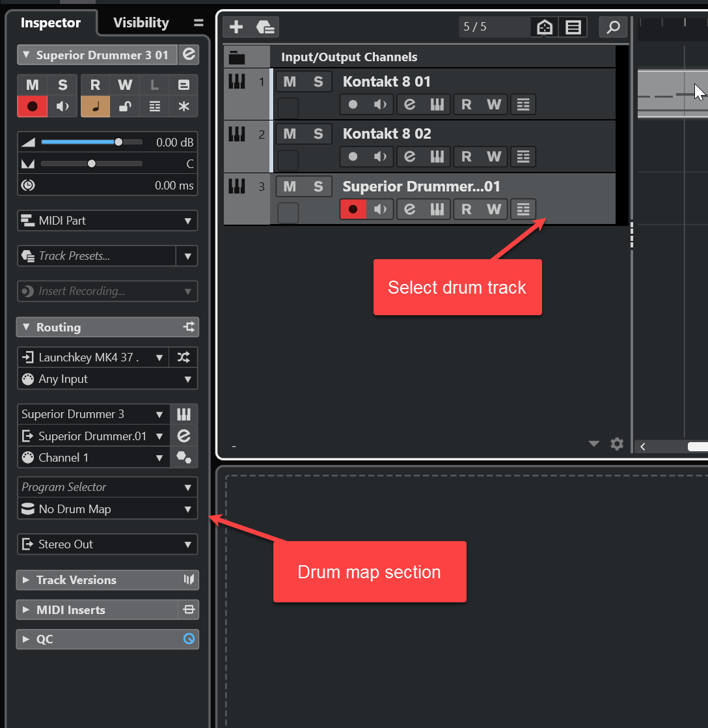Viewport: 708px width, 728px height.
Task: Open edit instrument icon on Superior Drummer track
Action: pyautogui.click(x=437, y=209)
